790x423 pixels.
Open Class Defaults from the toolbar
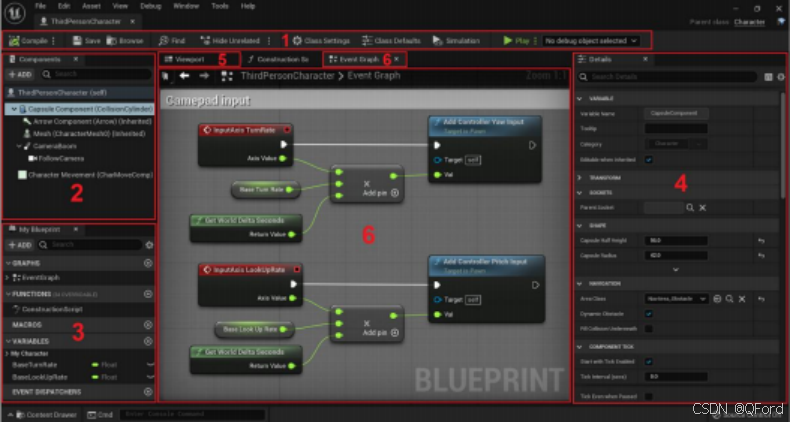[391, 41]
